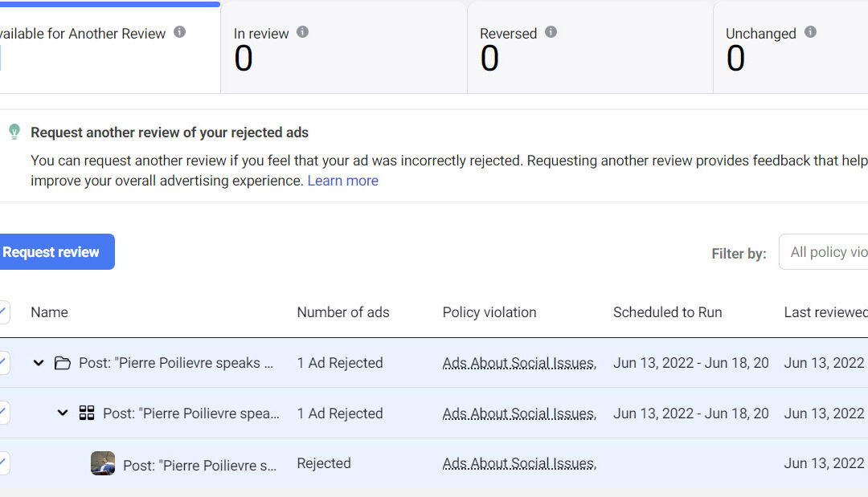Image resolution: width=868 pixels, height=497 pixels.
Task: Toggle the select-all checkbox in header row
Action: [x=3, y=312]
